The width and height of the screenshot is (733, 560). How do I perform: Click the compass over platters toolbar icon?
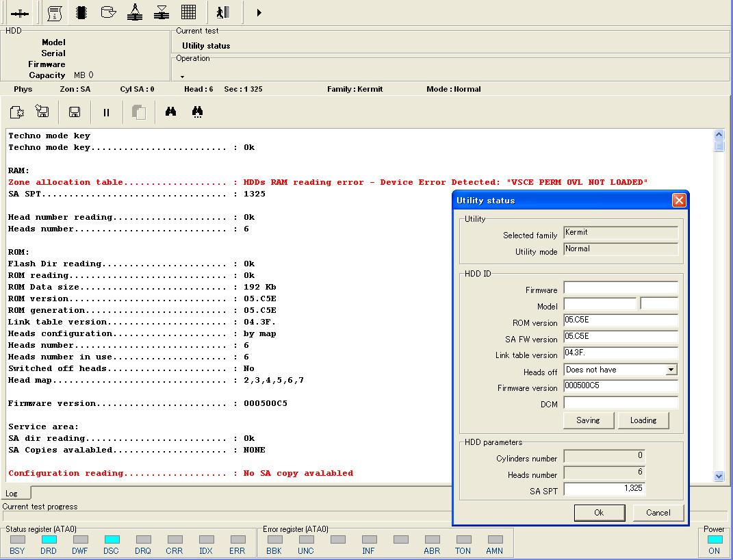pyautogui.click(x=135, y=12)
